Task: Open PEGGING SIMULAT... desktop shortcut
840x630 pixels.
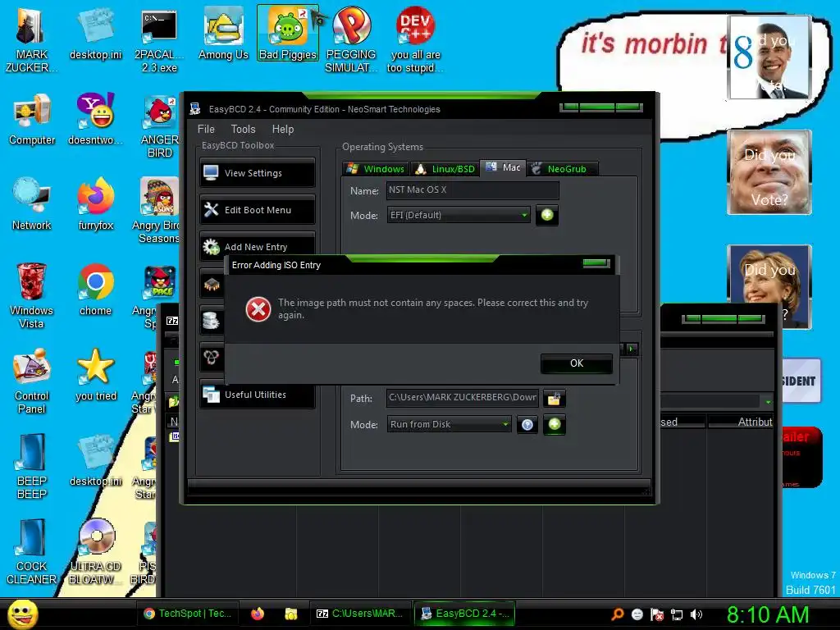Action: tap(351, 41)
